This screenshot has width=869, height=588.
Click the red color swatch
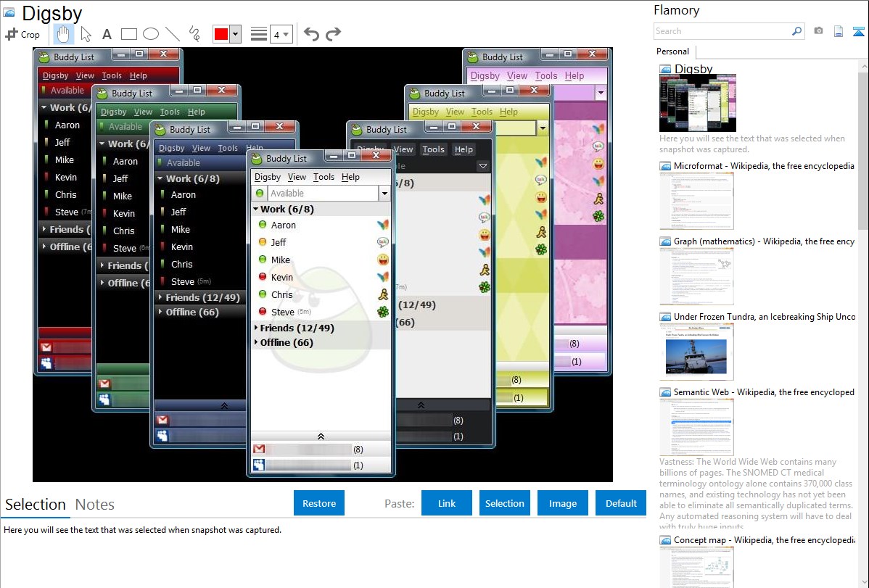click(221, 34)
